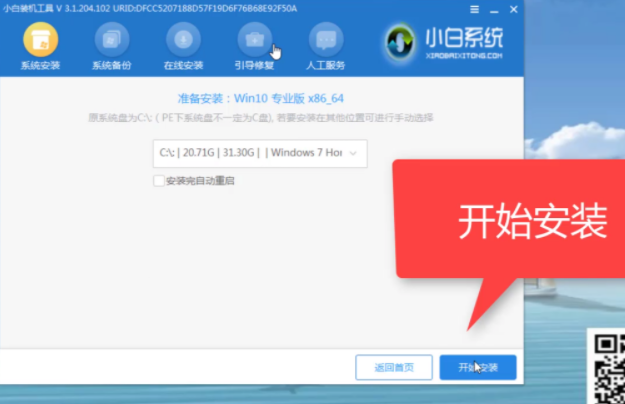Click the title bar version text
Screen dimensions: 625x404
click(150, 8)
